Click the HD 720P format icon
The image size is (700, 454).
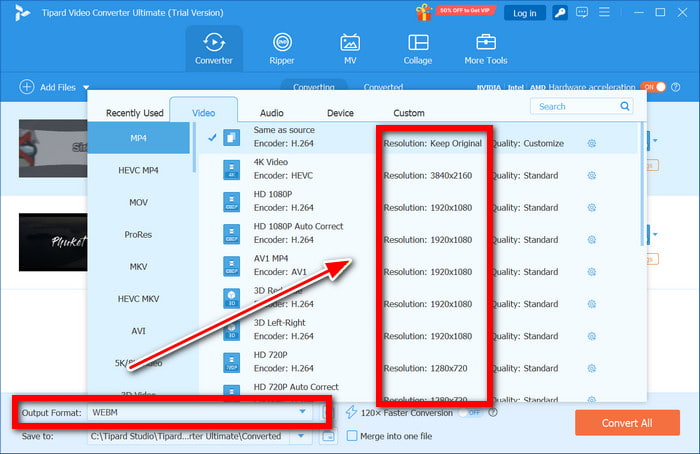pyautogui.click(x=231, y=363)
